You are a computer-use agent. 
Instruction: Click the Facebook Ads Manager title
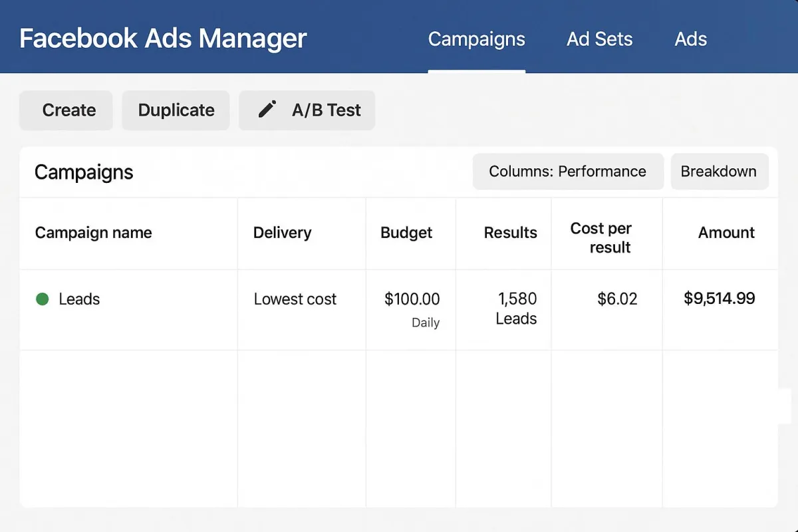pyautogui.click(x=163, y=39)
